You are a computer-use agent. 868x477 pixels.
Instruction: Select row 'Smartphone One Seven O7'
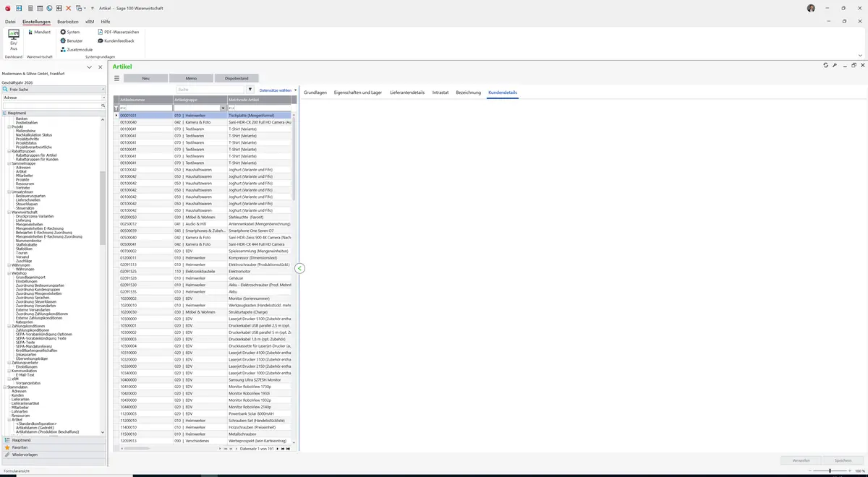point(205,231)
